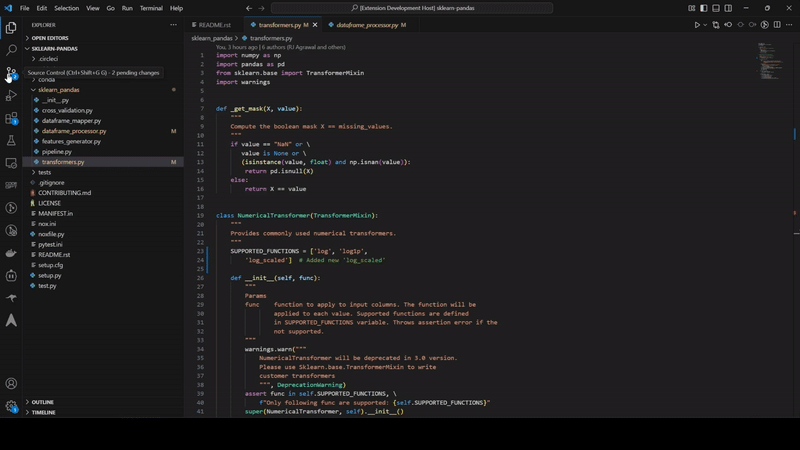Open dataframe_mapper.py in the explorer

point(71,120)
